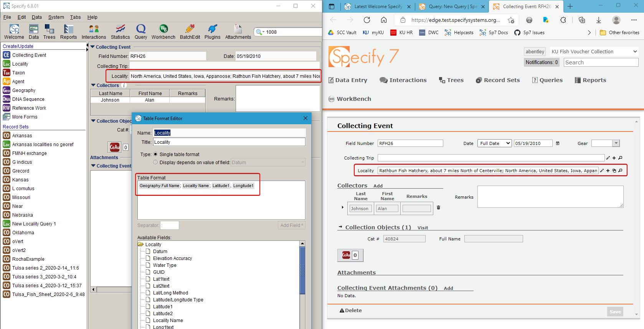Open the Attachments toolbar icon
Image resolution: width=644 pixels, height=329 pixels.
click(238, 31)
